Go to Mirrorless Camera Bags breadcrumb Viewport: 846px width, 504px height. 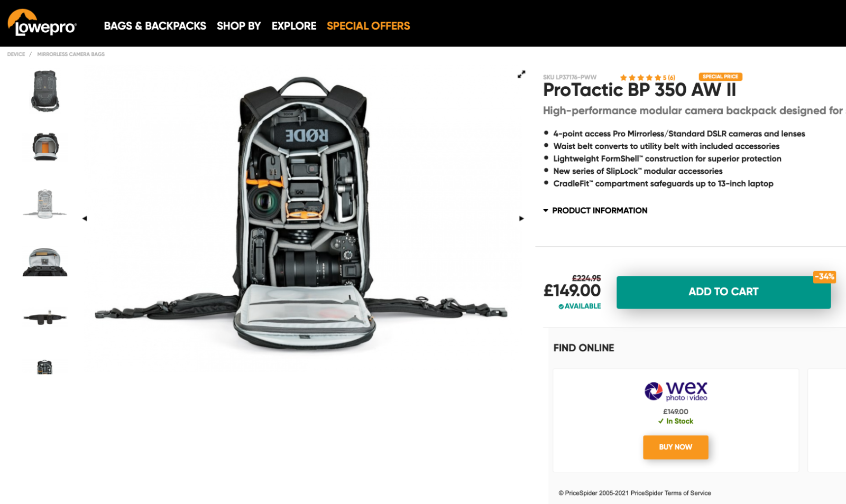pyautogui.click(x=71, y=54)
